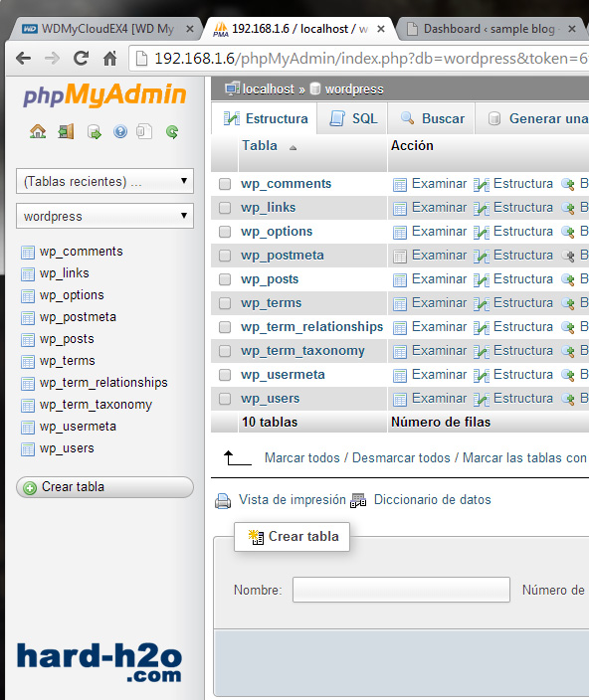The width and height of the screenshot is (589, 700).
Task: Check the wp_posts checkbox
Action: (x=225, y=279)
